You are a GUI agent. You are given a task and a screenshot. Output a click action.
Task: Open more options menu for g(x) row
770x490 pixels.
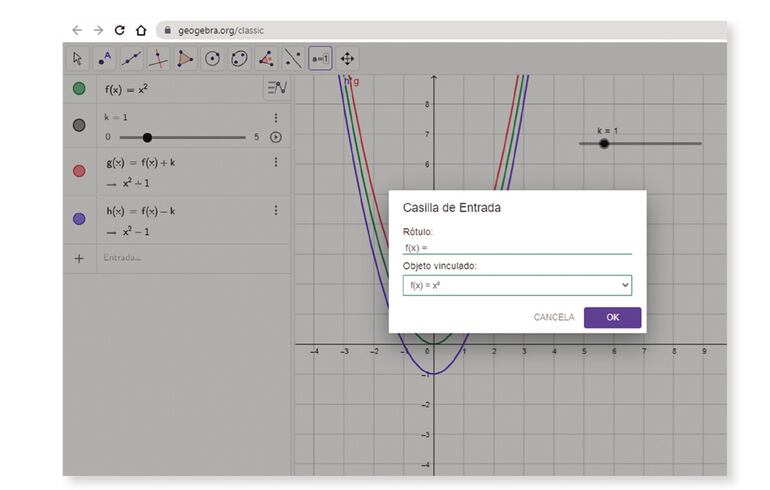[x=276, y=162]
